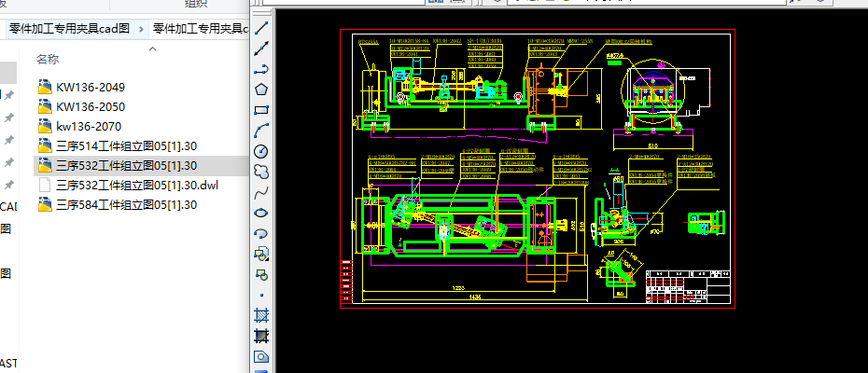
Task: Select the Construction Line tool
Action: pos(261,48)
